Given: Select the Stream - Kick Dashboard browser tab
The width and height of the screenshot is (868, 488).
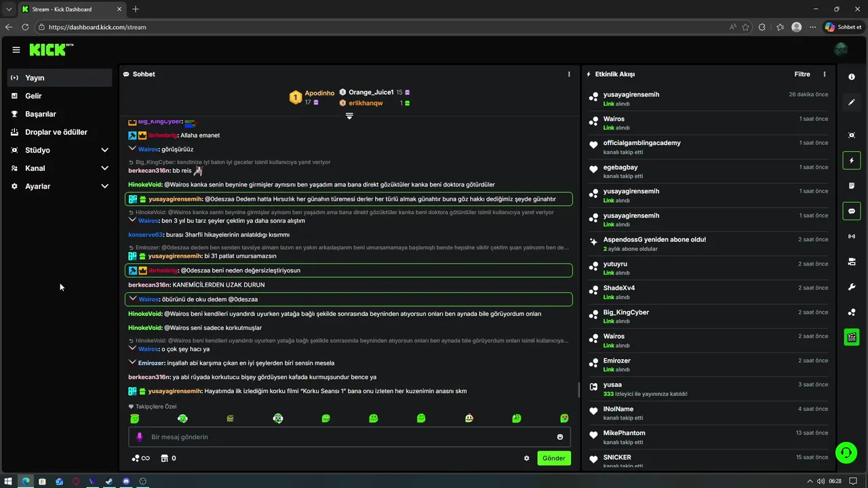Looking at the screenshot, I should tap(71, 9).
